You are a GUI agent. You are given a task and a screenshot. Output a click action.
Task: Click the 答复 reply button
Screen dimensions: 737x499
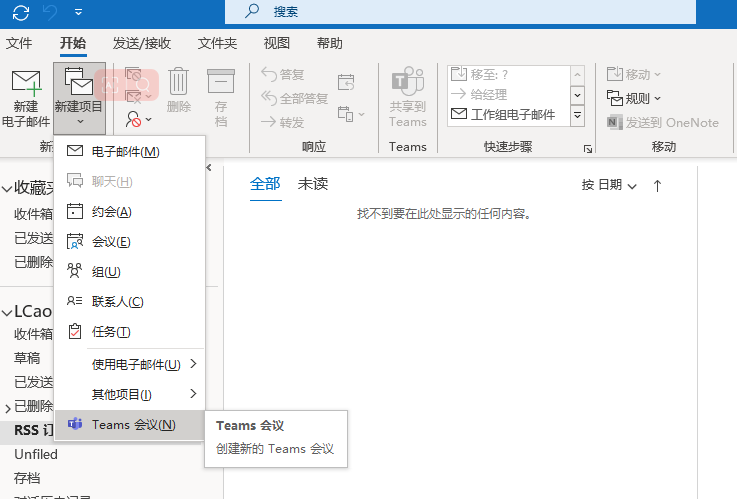click(x=282, y=74)
